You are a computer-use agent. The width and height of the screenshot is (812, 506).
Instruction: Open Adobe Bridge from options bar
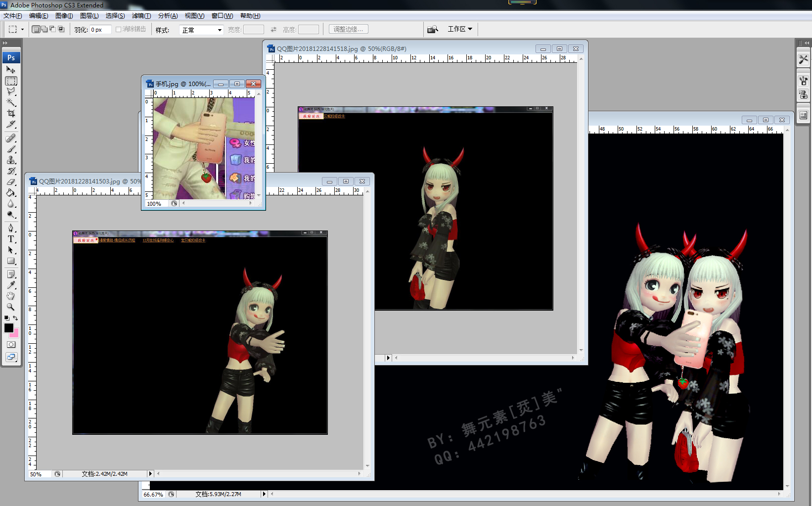click(433, 29)
